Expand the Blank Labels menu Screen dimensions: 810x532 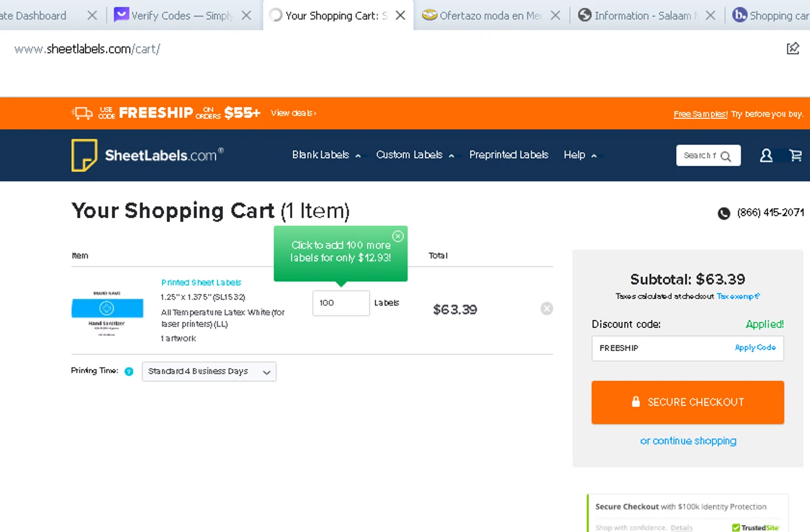326,155
